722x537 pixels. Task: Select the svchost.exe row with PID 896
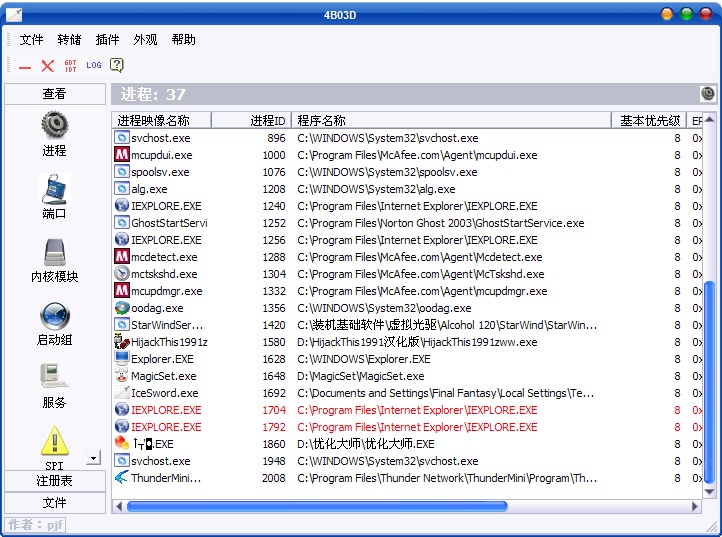[x=408, y=138]
